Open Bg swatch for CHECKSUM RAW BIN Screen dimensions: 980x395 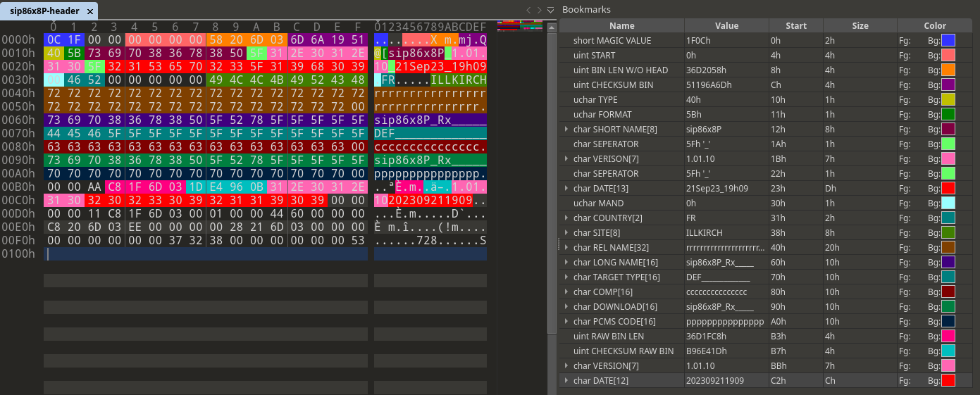pos(948,351)
